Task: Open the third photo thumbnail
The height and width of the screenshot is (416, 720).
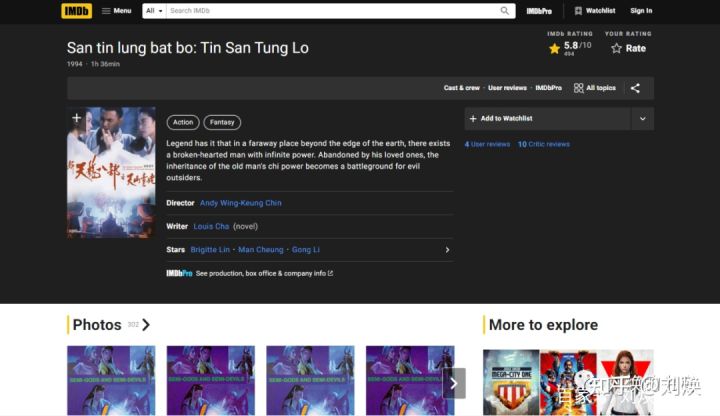Action: click(310, 381)
